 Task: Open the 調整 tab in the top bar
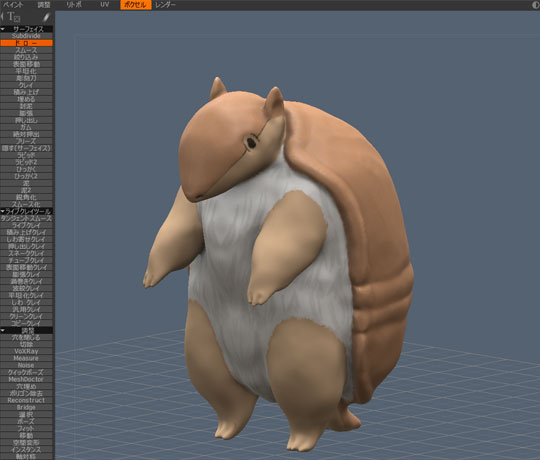(x=44, y=5)
